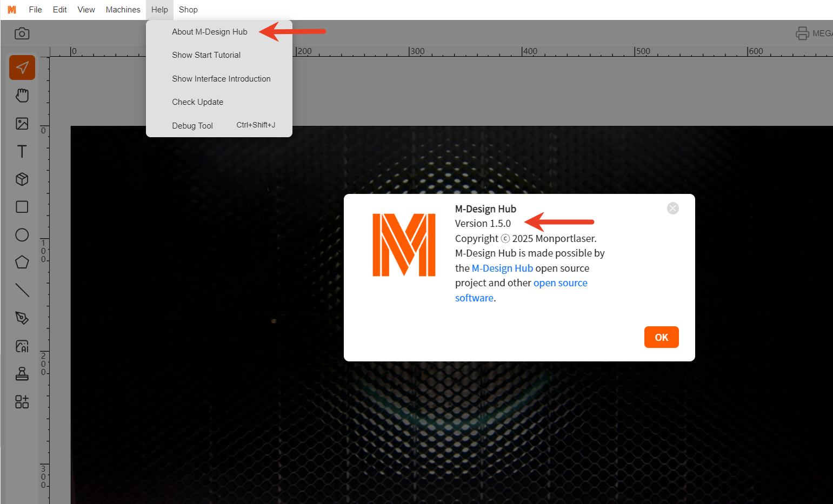Click the Help menu
The height and width of the screenshot is (504, 833).
159,10
